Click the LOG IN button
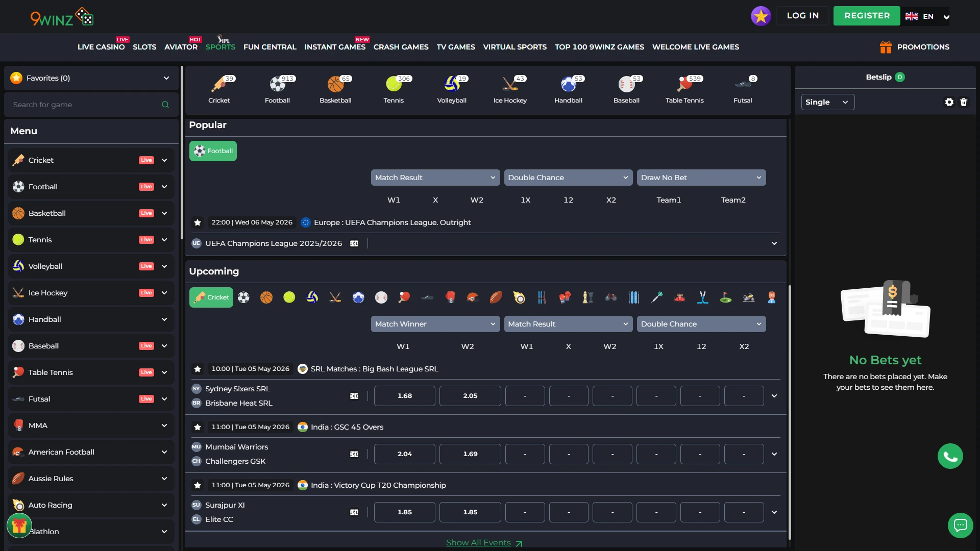 point(803,16)
